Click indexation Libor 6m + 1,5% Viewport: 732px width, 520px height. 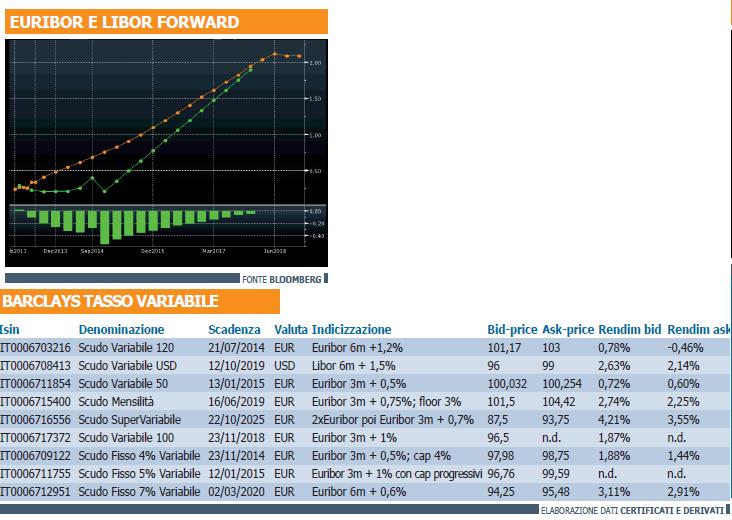[353, 365]
